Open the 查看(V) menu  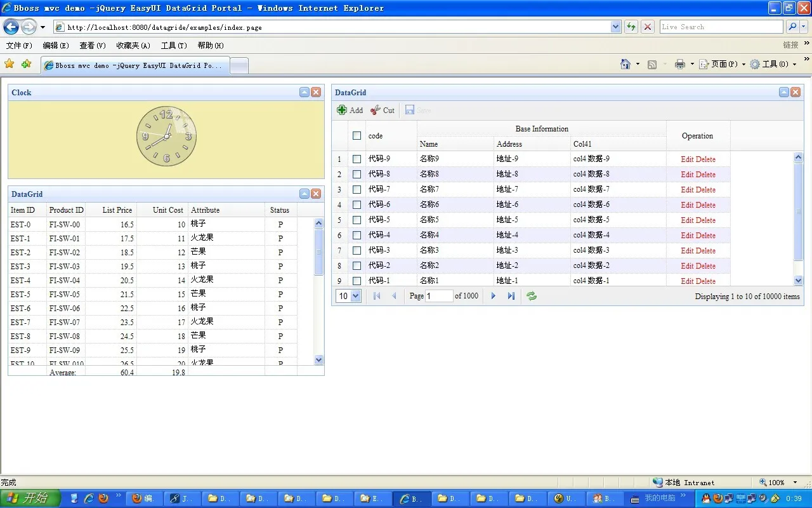tap(93, 46)
